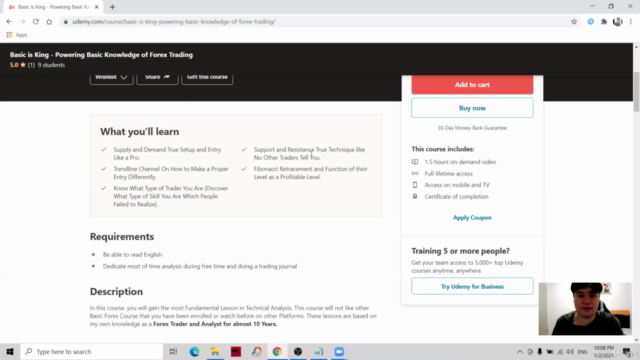The image size is (640, 360).
Task: Click text "Access on mobile and TV"
Action: click(457, 185)
